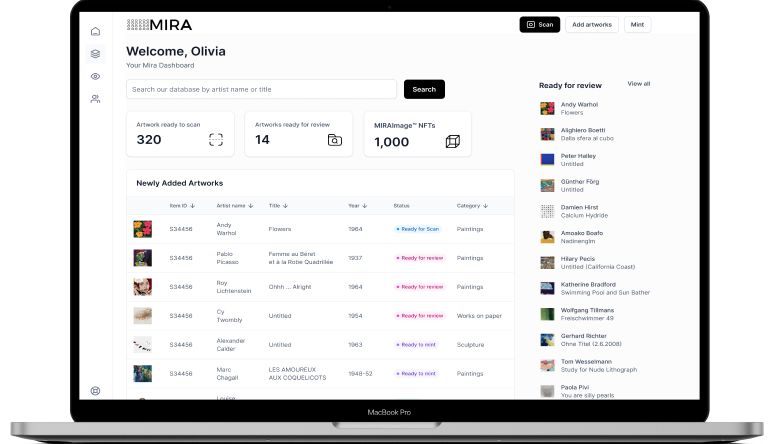
Task: Click the Add artworks button
Action: click(x=592, y=24)
